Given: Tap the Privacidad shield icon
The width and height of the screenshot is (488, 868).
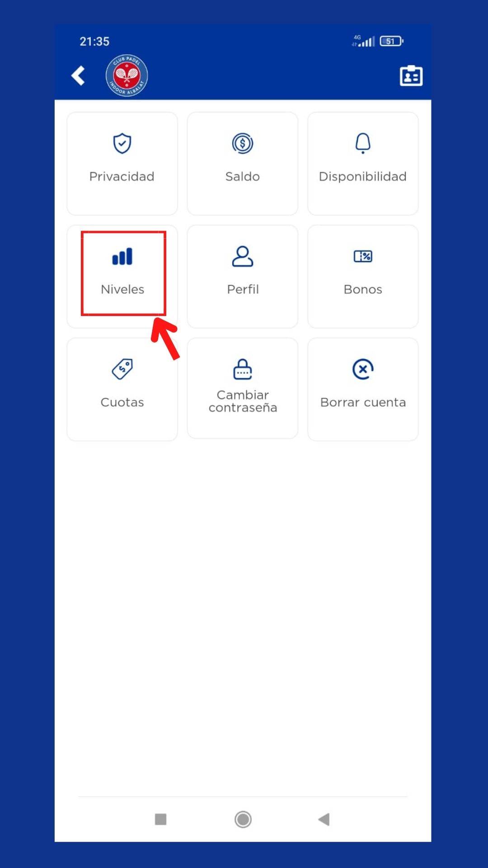Looking at the screenshot, I should 122,143.
